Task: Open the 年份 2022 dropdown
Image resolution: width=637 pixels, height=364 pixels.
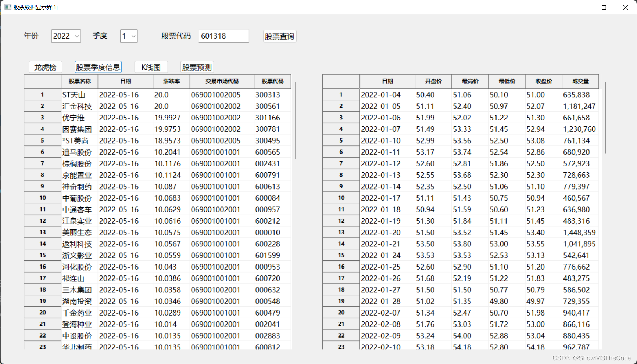Action: click(x=66, y=36)
